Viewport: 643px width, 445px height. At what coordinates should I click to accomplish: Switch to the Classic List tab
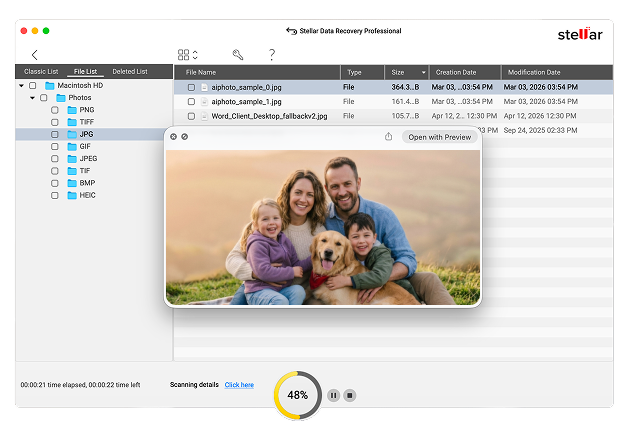[41, 71]
